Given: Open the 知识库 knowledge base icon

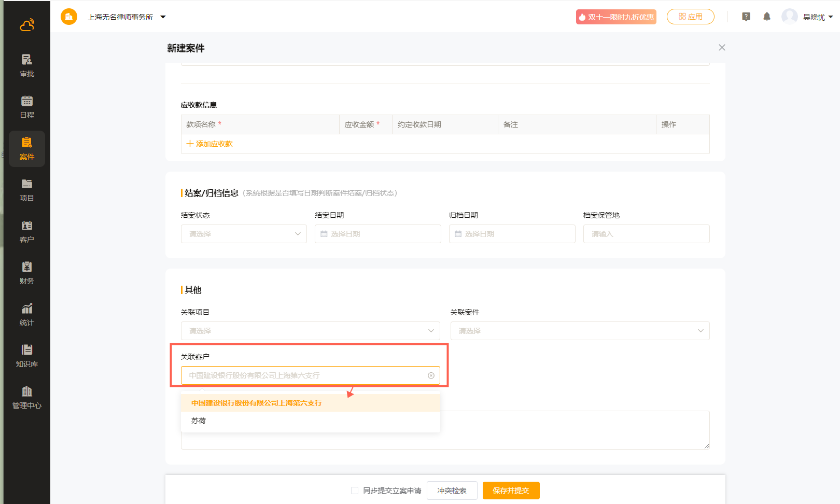Looking at the screenshot, I should (x=27, y=356).
